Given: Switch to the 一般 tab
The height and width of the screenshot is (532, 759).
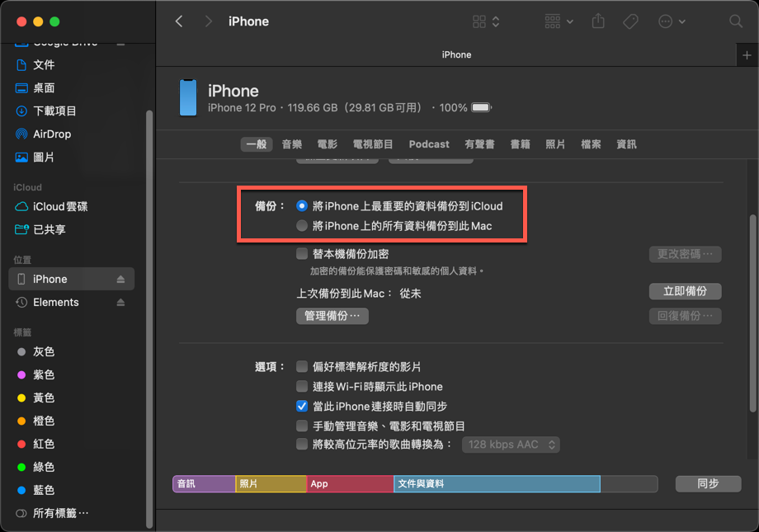Looking at the screenshot, I should (x=256, y=144).
